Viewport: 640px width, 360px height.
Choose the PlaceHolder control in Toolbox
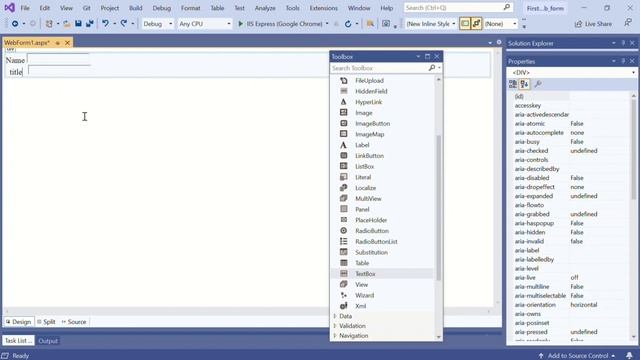click(371, 220)
